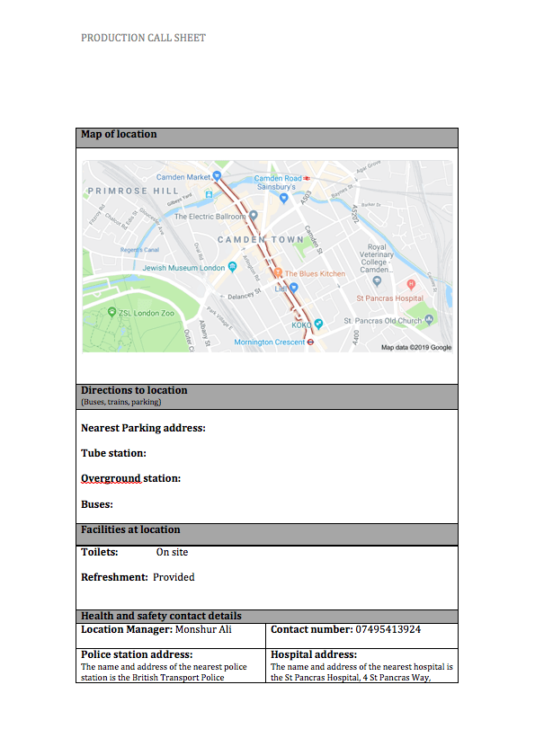535x756 pixels.
Task: Click the PRIMROSE HILL map label
Action: (133, 191)
